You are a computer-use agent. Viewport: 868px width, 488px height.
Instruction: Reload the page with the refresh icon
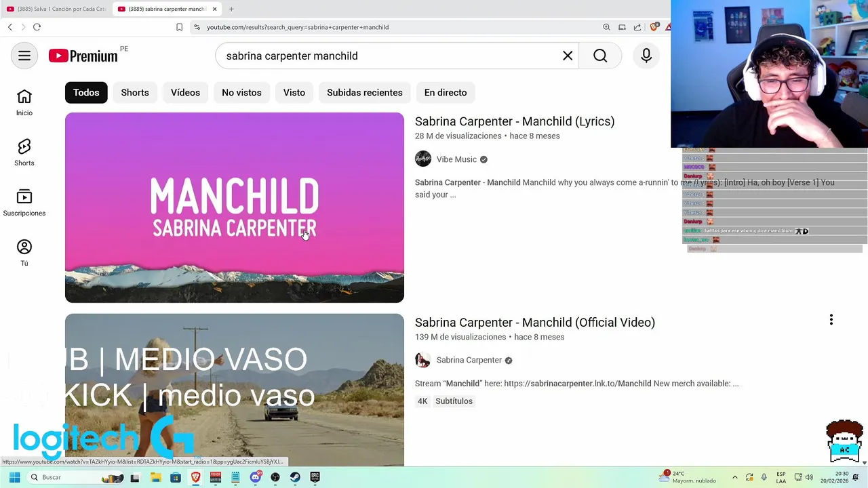[37, 27]
